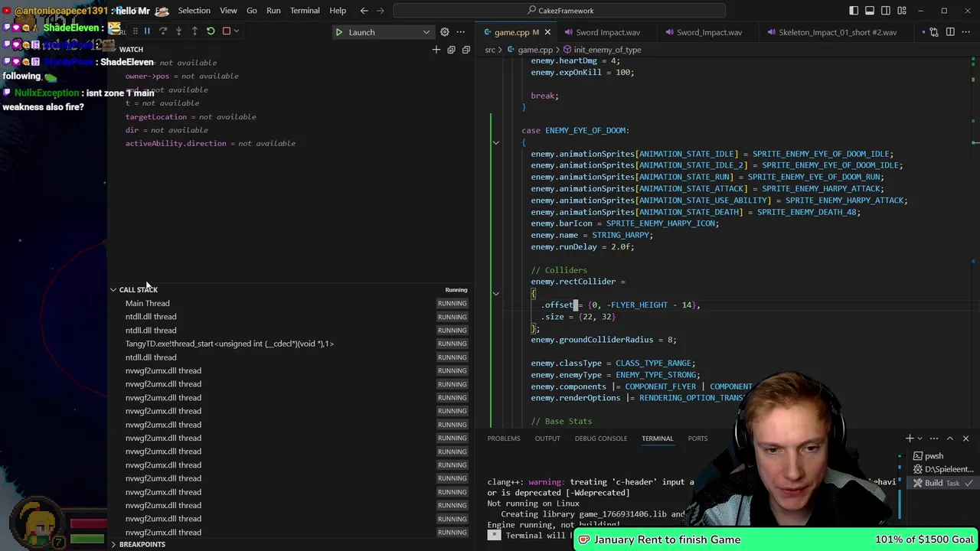Navigate back with the left arrow
This screenshot has height=551, width=980.
point(364,11)
